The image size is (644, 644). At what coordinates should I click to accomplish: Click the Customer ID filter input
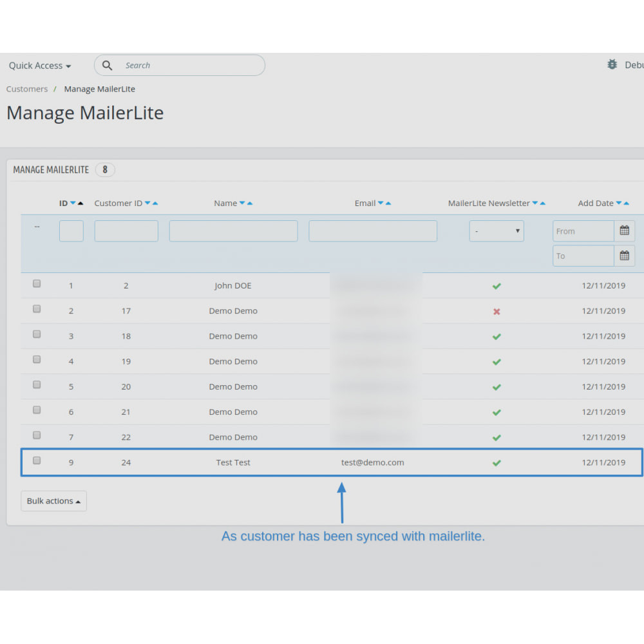[126, 231]
